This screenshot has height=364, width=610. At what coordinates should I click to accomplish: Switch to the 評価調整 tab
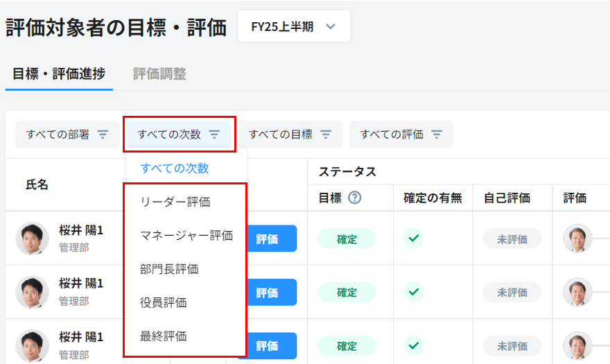coord(159,74)
